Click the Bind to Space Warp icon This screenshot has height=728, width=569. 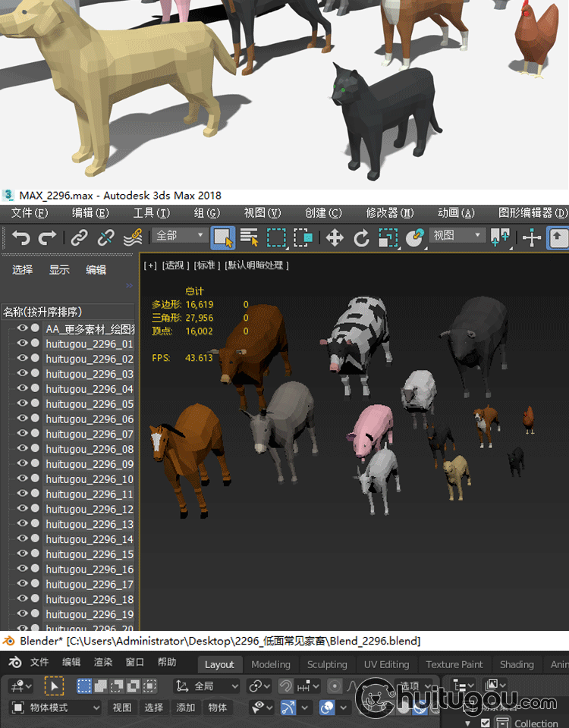133,238
